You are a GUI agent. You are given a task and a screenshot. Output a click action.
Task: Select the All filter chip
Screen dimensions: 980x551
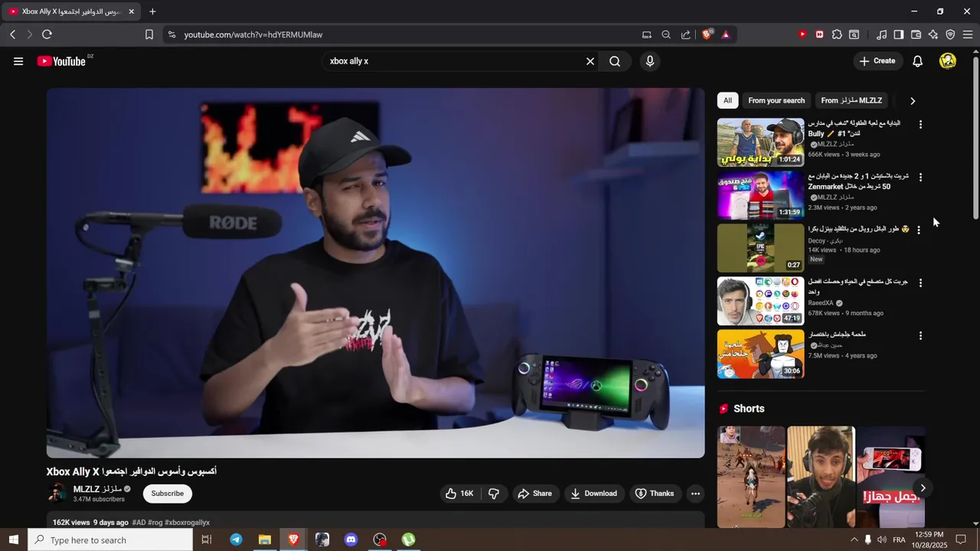[x=727, y=100]
